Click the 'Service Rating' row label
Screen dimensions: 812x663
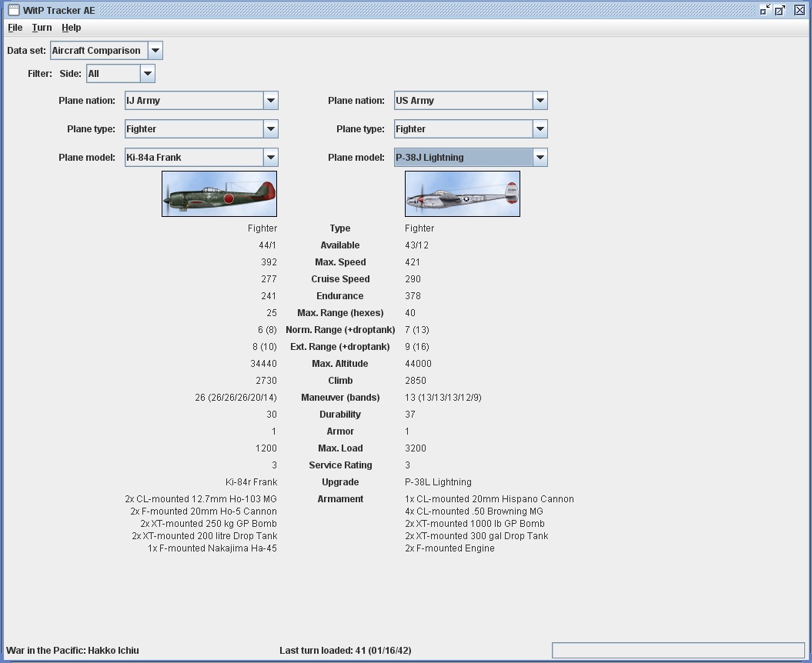click(x=340, y=465)
